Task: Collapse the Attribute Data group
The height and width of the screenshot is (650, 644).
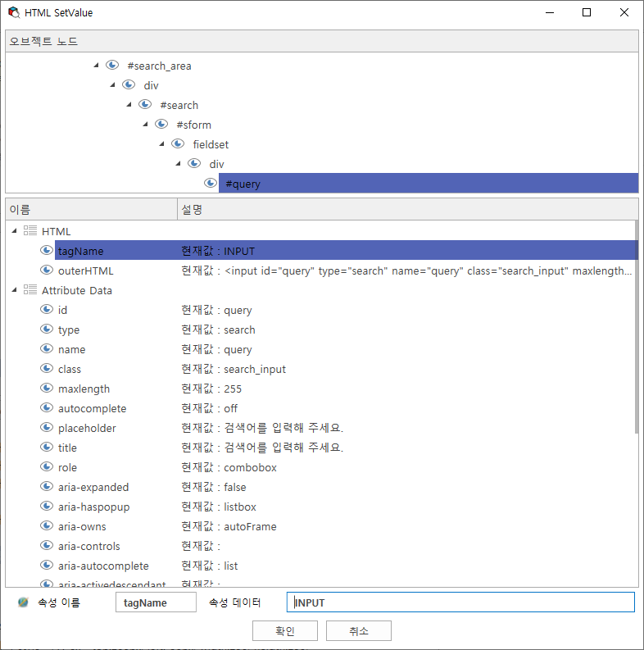Action: [x=15, y=289]
